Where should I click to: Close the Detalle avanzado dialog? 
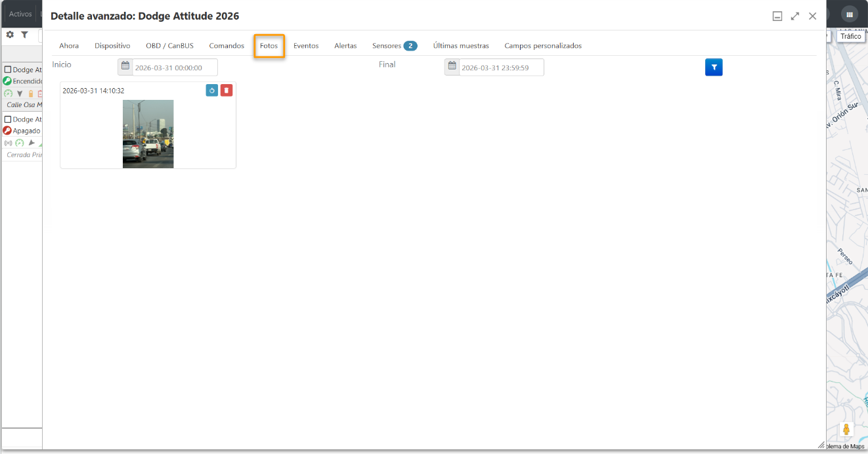(813, 16)
